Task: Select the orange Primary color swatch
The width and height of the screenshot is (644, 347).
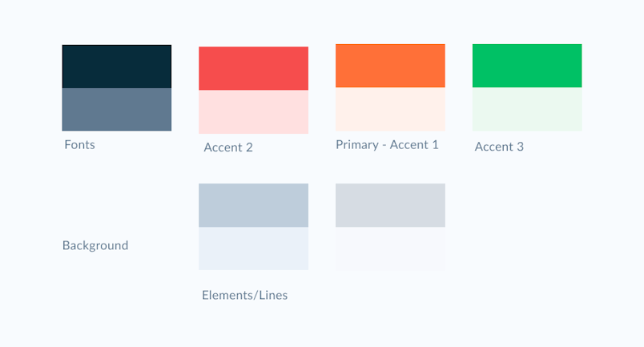Action: [390, 66]
